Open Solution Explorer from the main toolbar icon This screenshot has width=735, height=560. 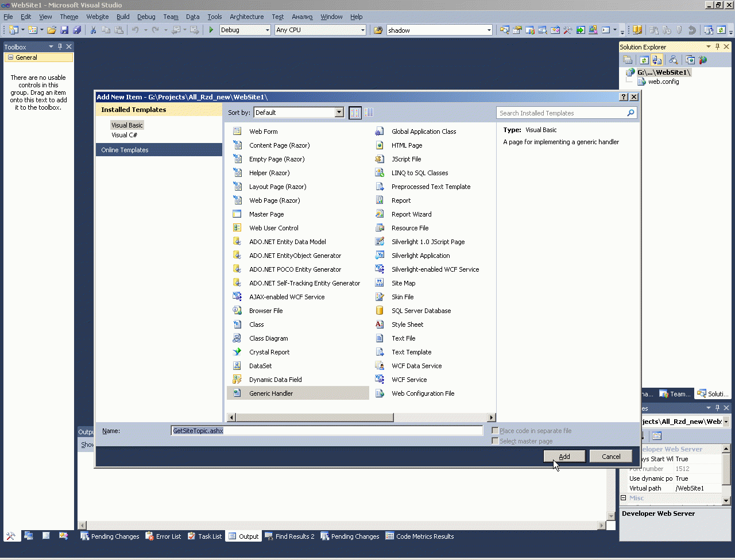505,30
